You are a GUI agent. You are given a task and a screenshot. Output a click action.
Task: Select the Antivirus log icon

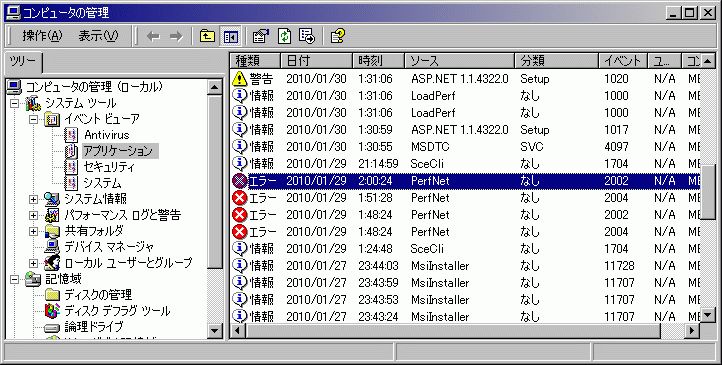[x=71, y=135]
